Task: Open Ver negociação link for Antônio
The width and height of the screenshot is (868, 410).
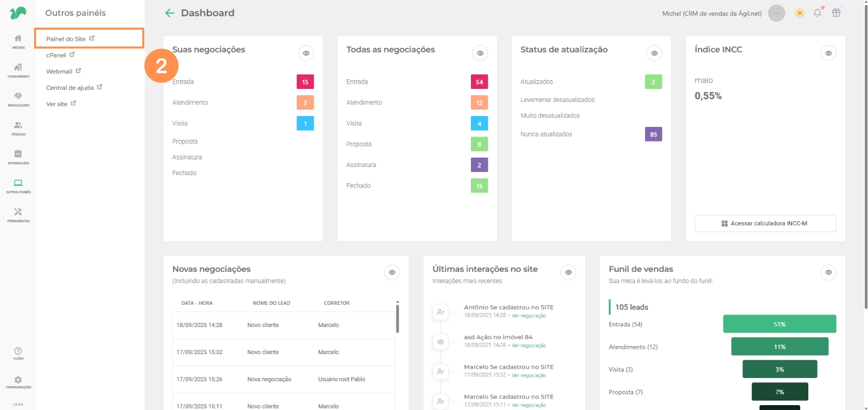Action: [528, 316]
